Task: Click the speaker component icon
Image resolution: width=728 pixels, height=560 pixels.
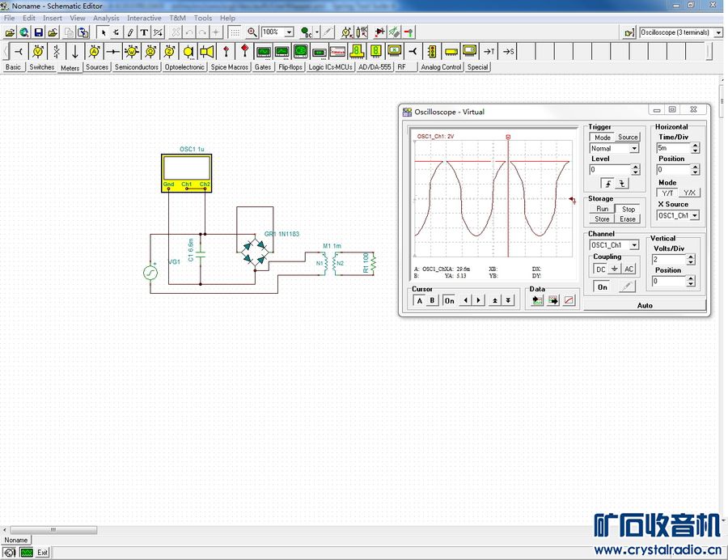Action: [207, 52]
